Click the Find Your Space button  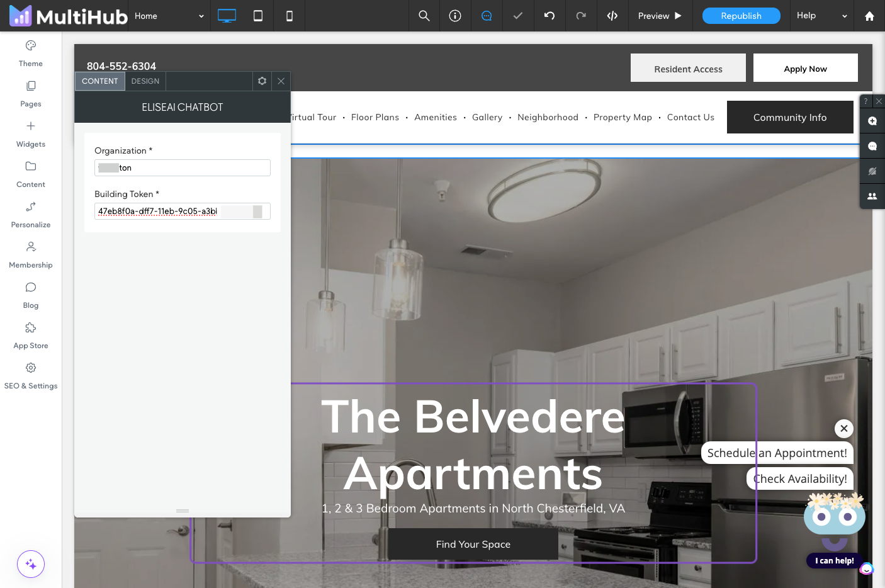pyautogui.click(x=473, y=545)
